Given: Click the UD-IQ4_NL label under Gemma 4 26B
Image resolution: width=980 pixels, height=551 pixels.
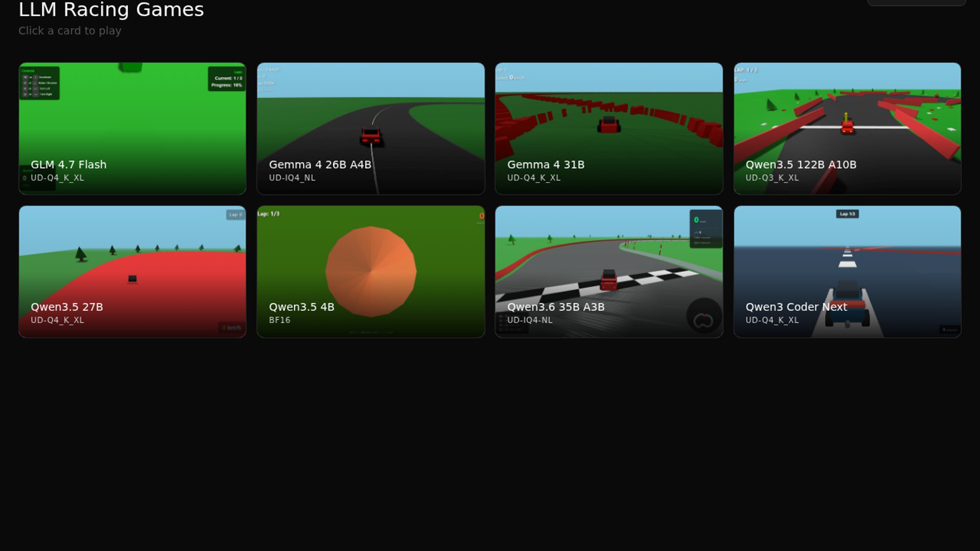Looking at the screenshot, I should pyautogui.click(x=292, y=178).
